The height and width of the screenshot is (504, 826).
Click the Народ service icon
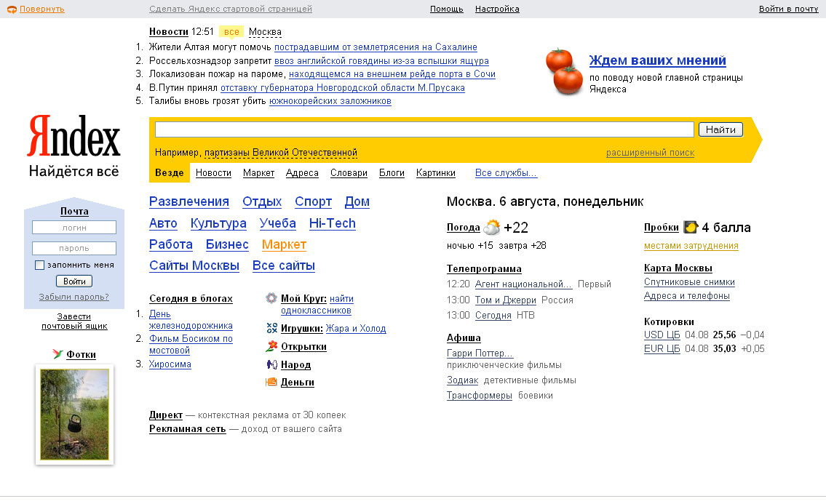coord(272,364)
